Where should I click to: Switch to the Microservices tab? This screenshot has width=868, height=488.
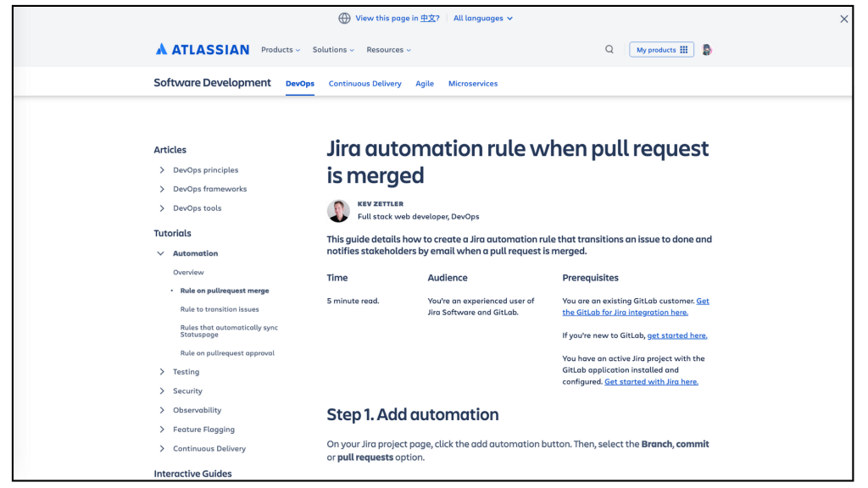(x=473, y=84)
